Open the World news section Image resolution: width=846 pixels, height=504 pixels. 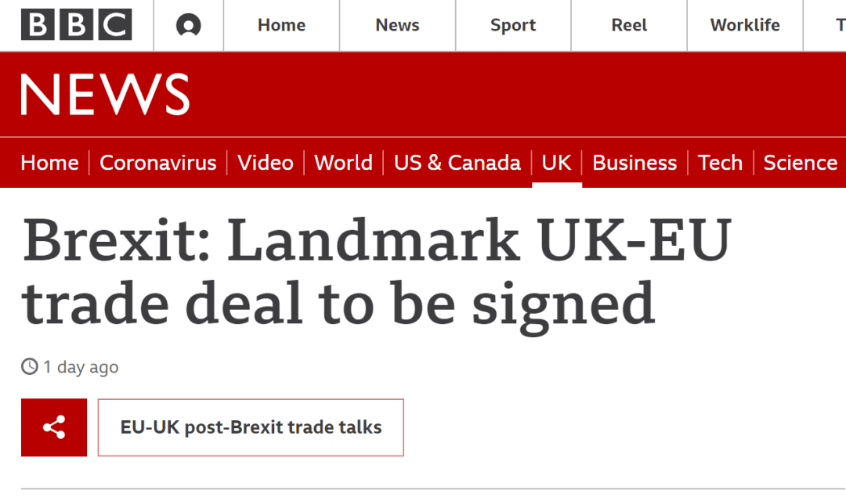(x=343, y=163)
